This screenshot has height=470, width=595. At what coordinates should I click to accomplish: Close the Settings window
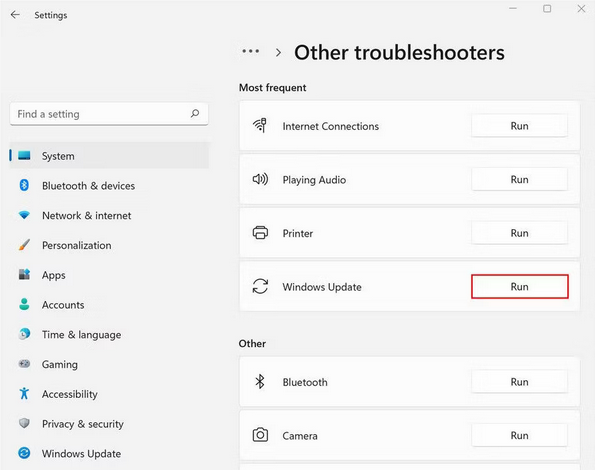[x=581, y=8]
